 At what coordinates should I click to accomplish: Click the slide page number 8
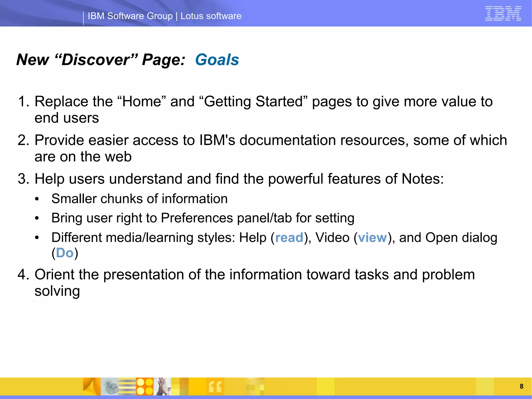tap(521, 386)
